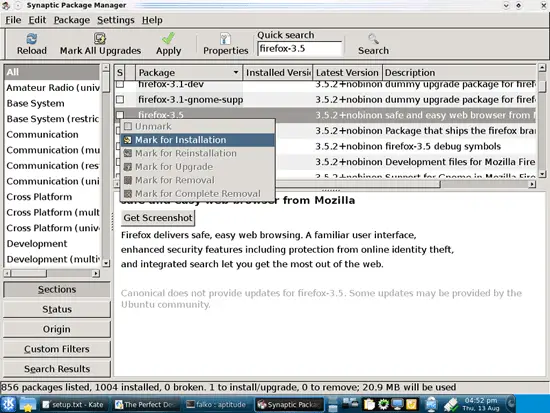This screenshot has width=550, height=413.
Task: Toggle checkbox for firefox-3.1-dev package
Action: tap(120, 84)
